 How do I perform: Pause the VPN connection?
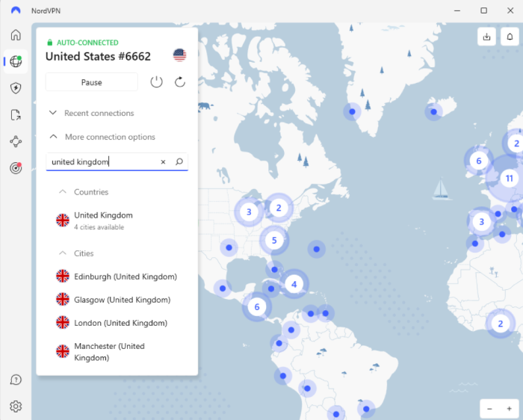click(92, 82)
